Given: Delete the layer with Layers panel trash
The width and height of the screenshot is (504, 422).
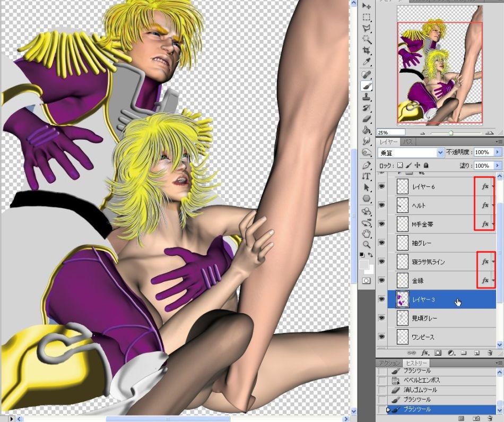Looking at the screenshot, I should 490,353.
